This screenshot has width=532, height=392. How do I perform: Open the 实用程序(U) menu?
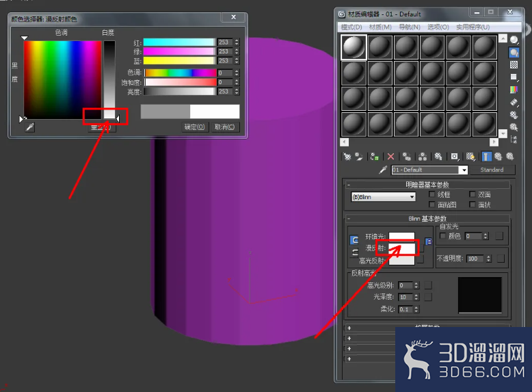coord(473,27)
